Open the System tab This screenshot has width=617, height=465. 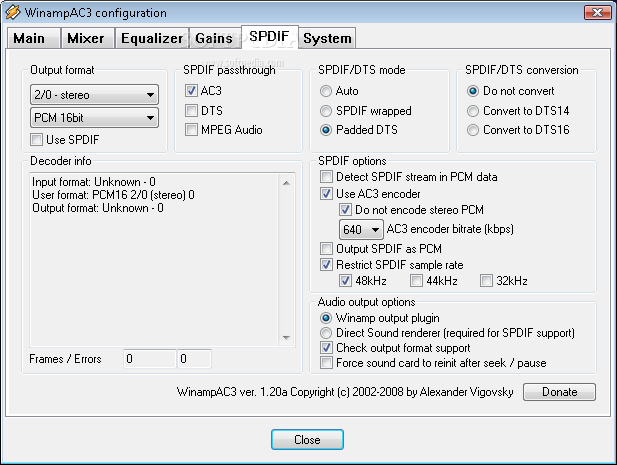[x=327, y=38]
